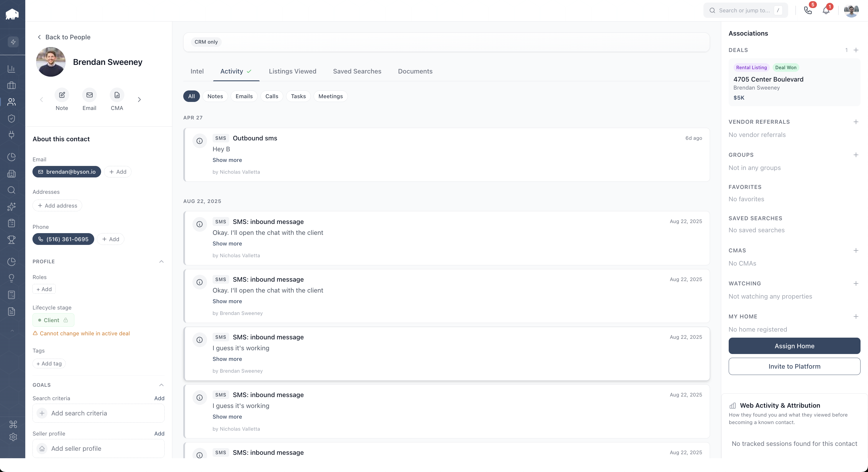Open the Listings Viewed tab
The height and width of the screenshot is (472, 868).
click(292, 71)
